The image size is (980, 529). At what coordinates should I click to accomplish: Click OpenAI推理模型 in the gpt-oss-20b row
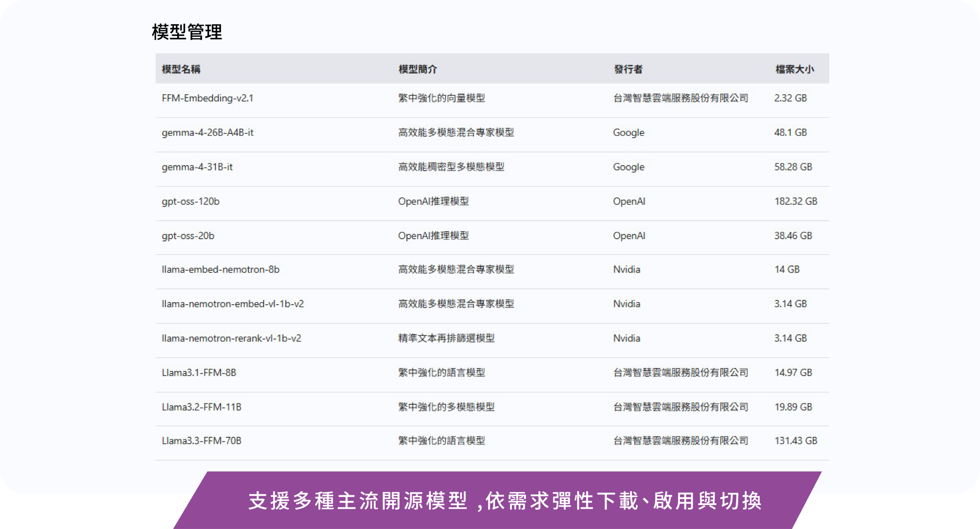tap(433, 236)
